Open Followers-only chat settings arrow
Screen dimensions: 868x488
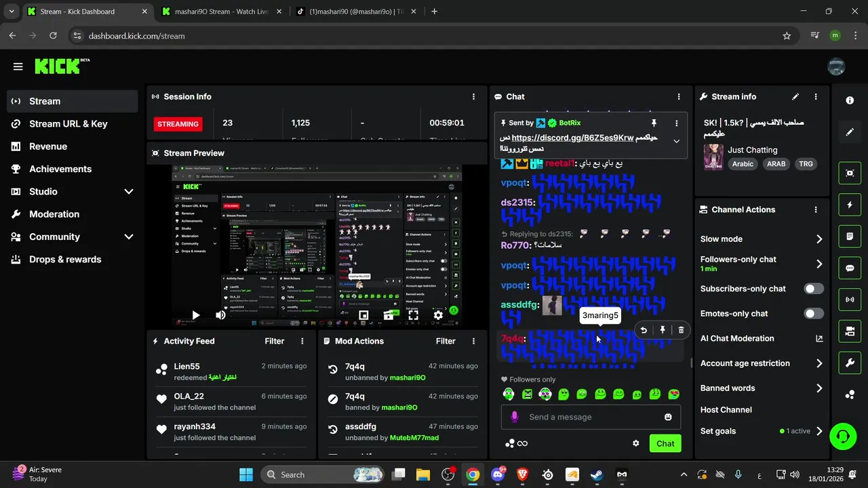(x=819, y=264)
